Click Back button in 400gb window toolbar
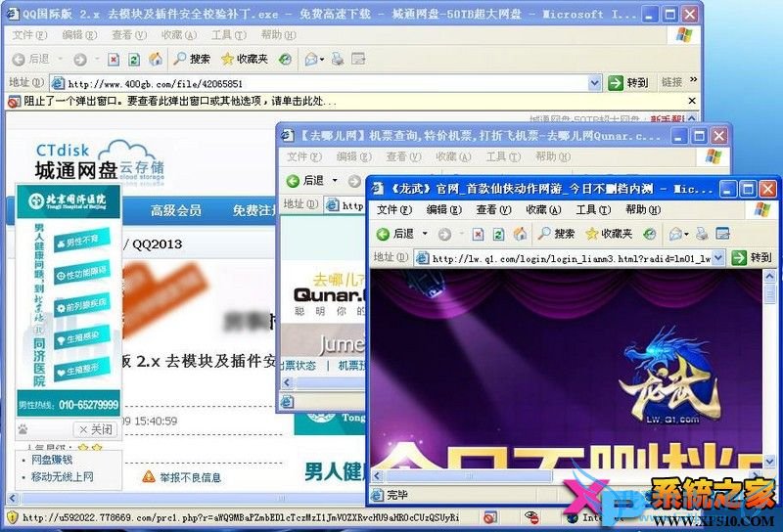The height and width of the screenshot is (532, 783). pos(31,60)
